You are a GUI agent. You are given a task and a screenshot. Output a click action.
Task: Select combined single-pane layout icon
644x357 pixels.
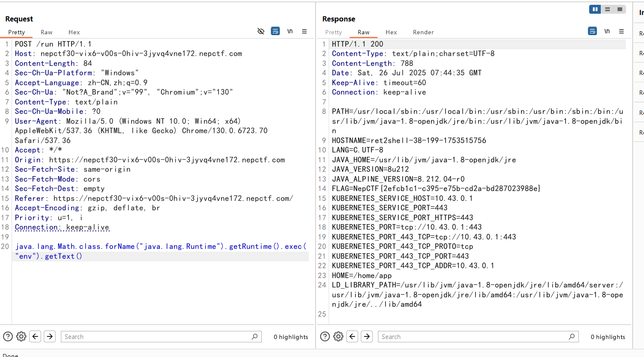620,9
